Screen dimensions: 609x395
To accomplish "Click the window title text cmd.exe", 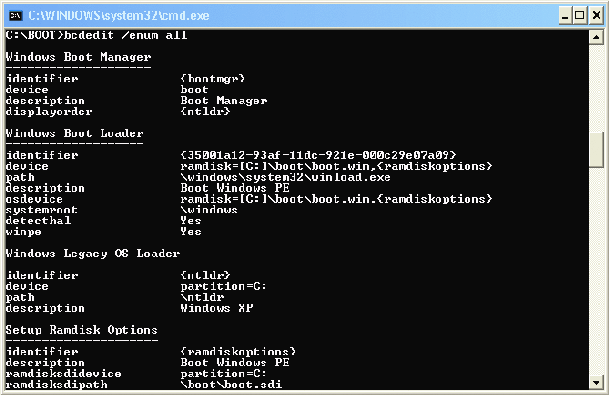I will (x=119, y=16).
